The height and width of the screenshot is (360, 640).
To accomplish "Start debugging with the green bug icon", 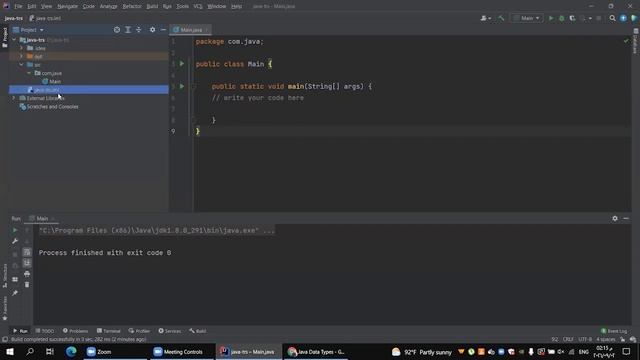I will point(562,18).
